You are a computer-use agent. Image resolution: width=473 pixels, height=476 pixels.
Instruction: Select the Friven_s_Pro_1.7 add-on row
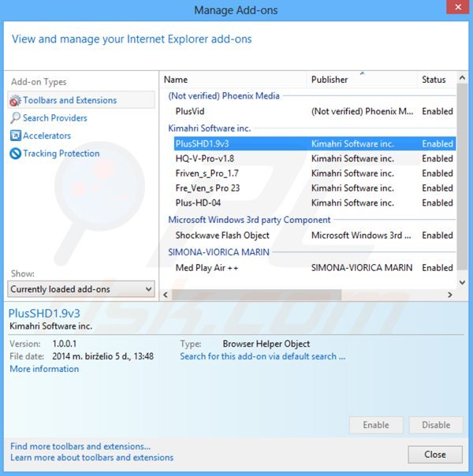[315, 173]
